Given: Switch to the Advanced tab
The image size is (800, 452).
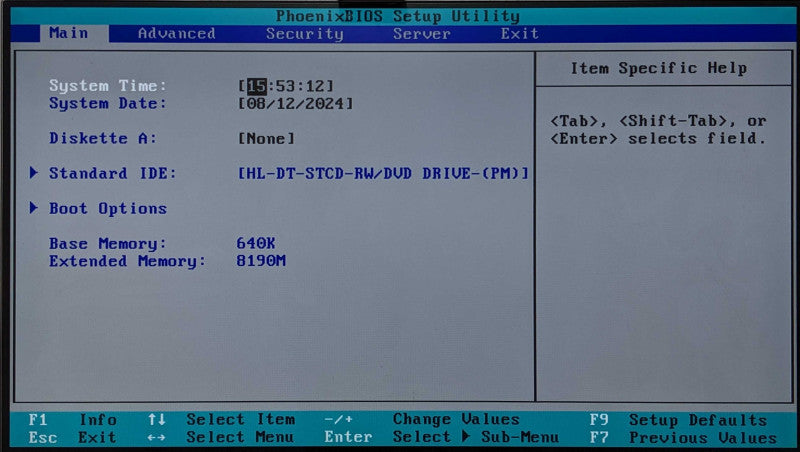Looking at the screenshot, I should pyautogui.click(x=177, y=34).
